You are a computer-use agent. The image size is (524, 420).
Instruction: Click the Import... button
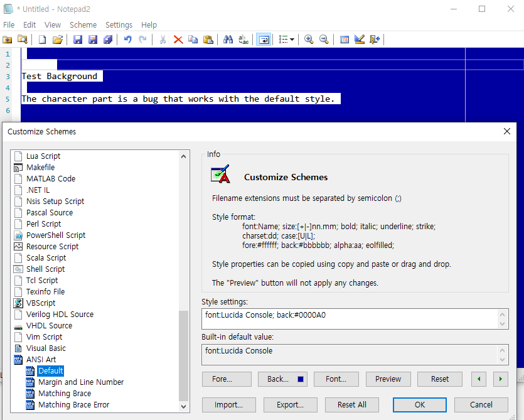(x=229, y=405)
